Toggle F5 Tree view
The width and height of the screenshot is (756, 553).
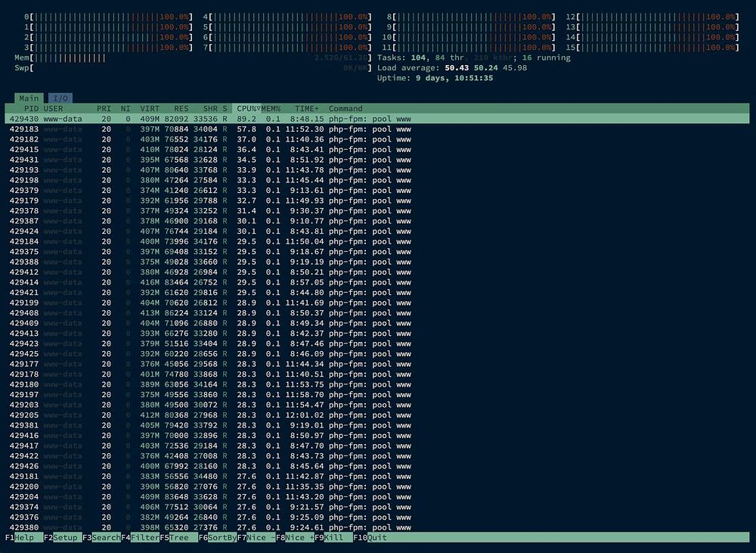[178, 538]
